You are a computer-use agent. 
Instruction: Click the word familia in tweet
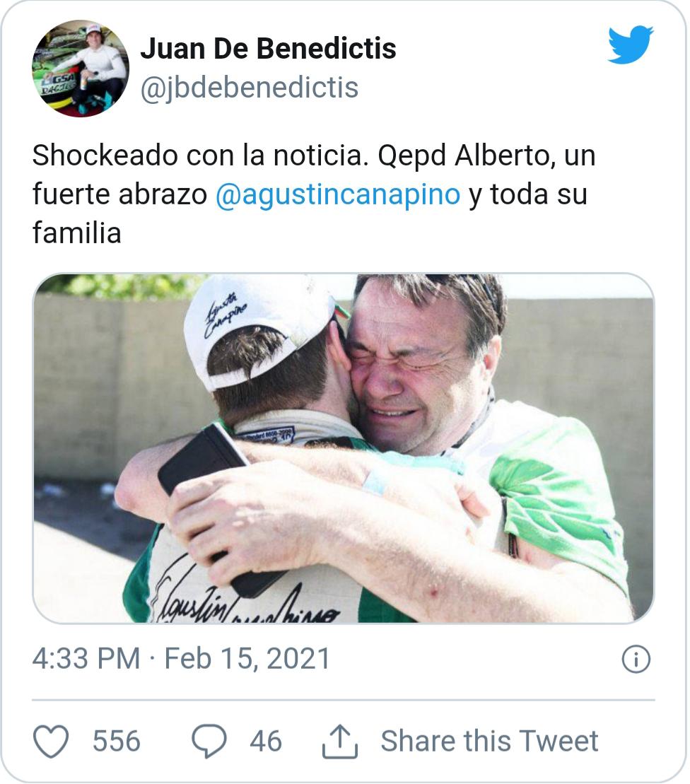pyautogui.click(x=77, y=233)
